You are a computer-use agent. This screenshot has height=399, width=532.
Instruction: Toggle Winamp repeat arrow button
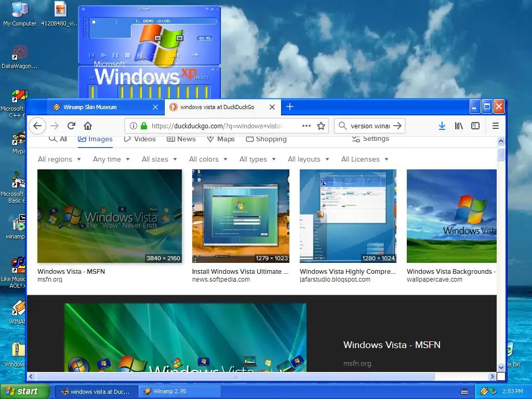(x=195, y=55)
